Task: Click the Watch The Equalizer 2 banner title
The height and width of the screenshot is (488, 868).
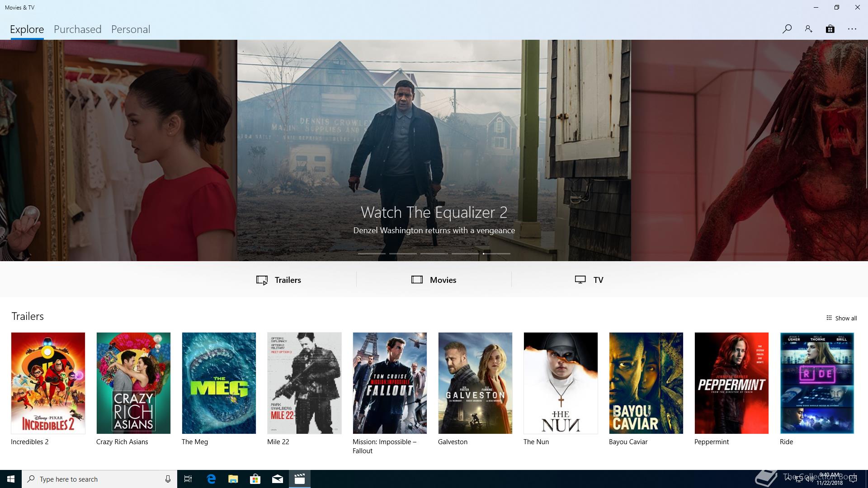Action: [x=434, y=212]
